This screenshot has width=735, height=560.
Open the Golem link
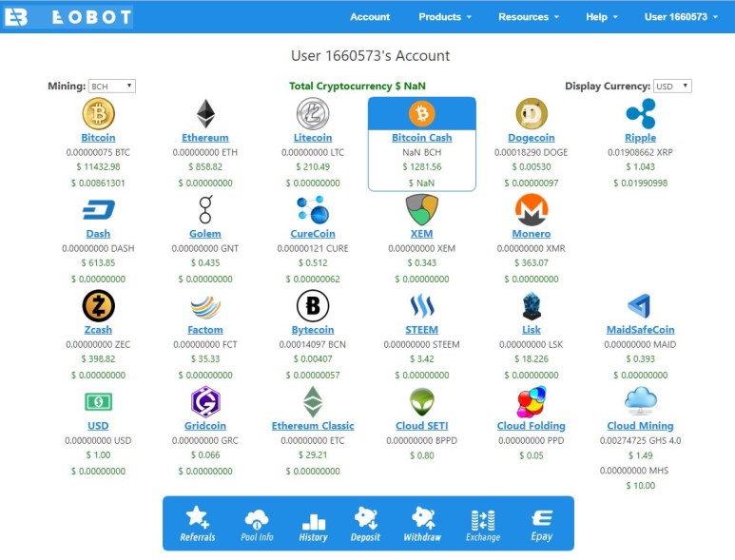(x=205, y=234)
